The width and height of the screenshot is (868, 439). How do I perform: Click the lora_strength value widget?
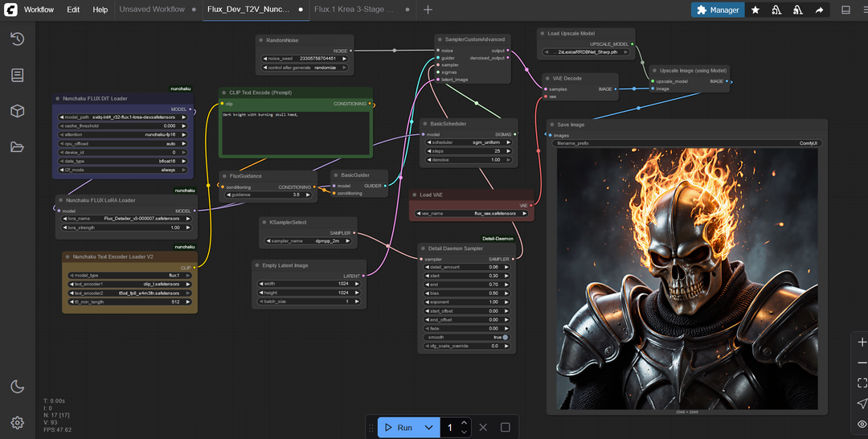coord(125,228)
